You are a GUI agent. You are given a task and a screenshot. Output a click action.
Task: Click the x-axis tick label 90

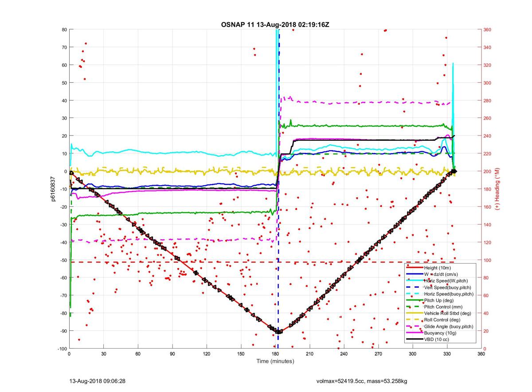pos(172,354)
